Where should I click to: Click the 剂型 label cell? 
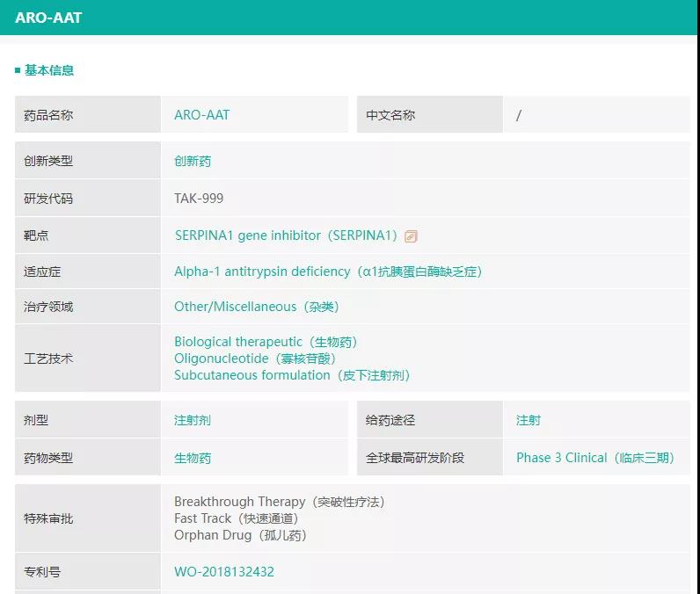coord(88,420)
